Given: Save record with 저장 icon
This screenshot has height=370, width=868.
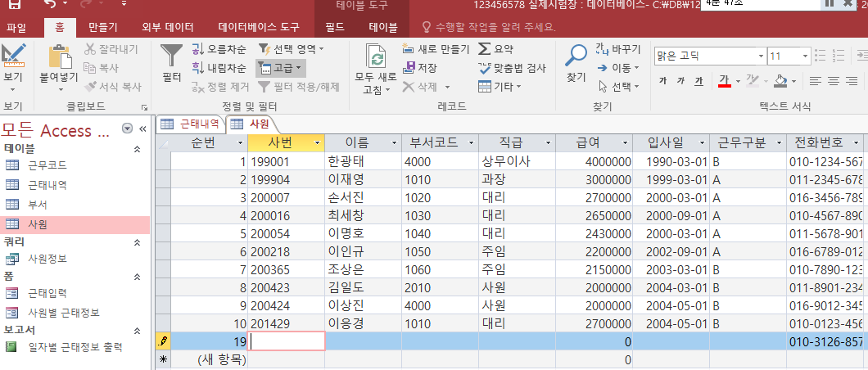Looking at the screenshot, I should coord(421,68).
